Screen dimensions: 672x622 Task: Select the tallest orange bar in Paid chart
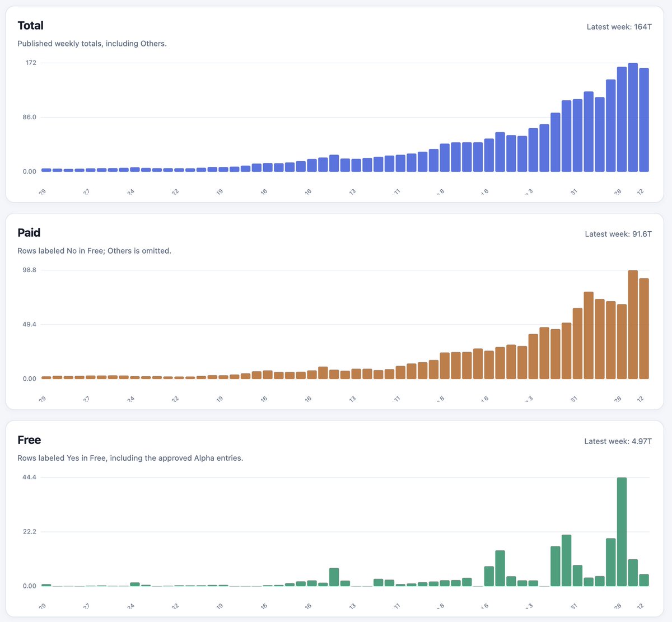pyautogui.click(x=633, y=325)
